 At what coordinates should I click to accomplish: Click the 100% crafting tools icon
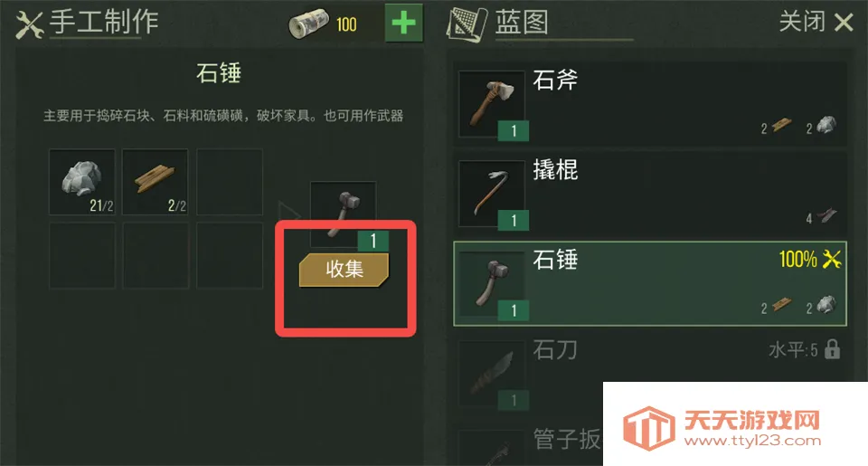[x=832, y=259]
